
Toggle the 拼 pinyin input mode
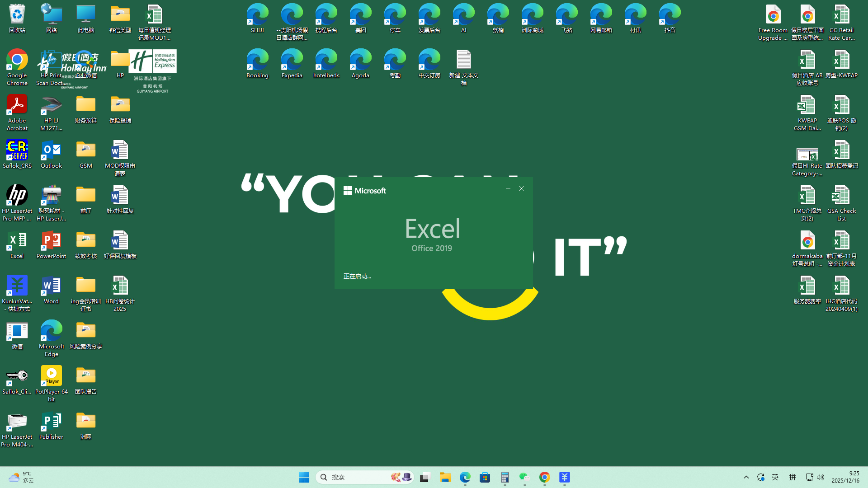(792, 477)
